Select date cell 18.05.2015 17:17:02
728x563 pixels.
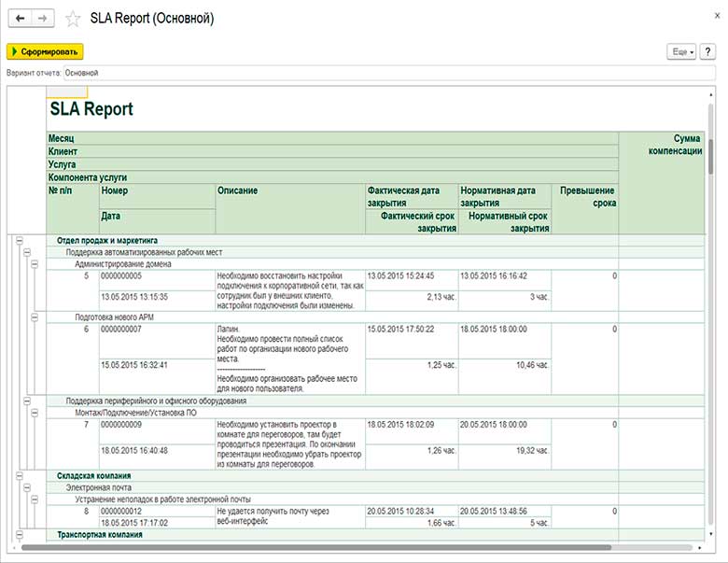[158, 523]
